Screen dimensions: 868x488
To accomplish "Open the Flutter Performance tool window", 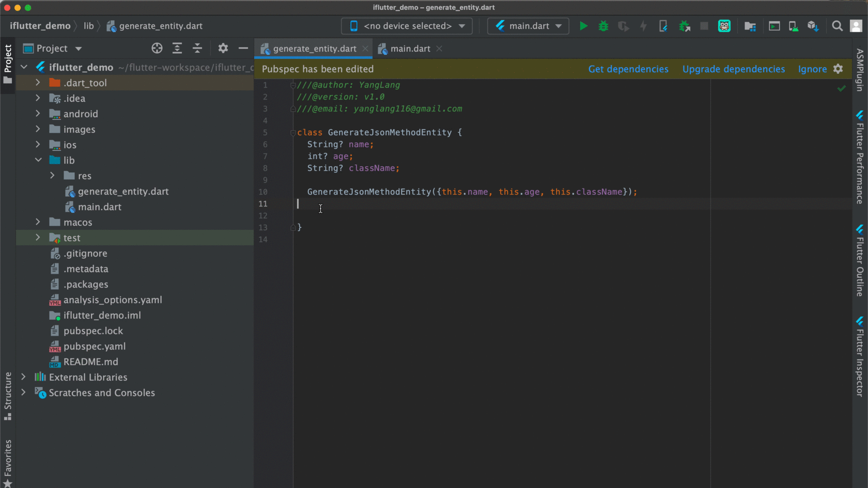I will 860,158.
